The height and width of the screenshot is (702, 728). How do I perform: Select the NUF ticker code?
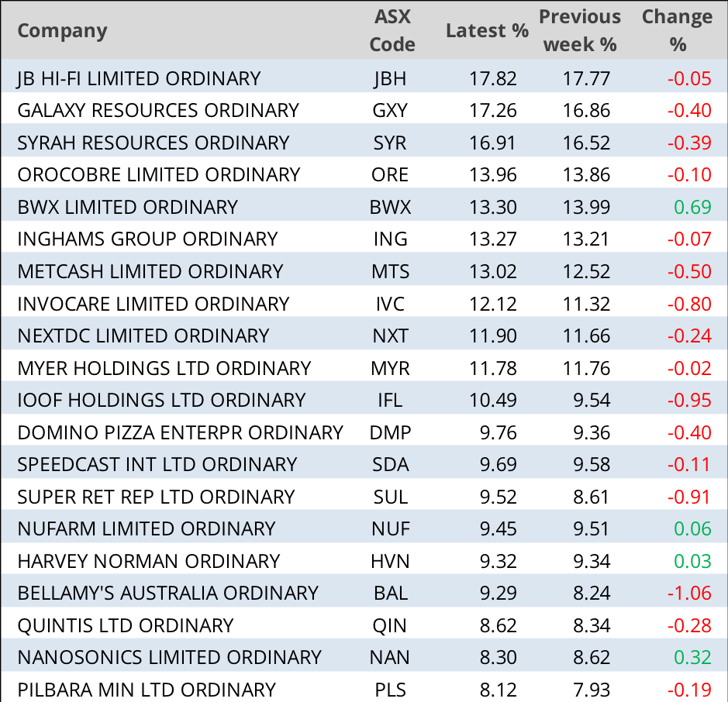[x=390, y=528]
